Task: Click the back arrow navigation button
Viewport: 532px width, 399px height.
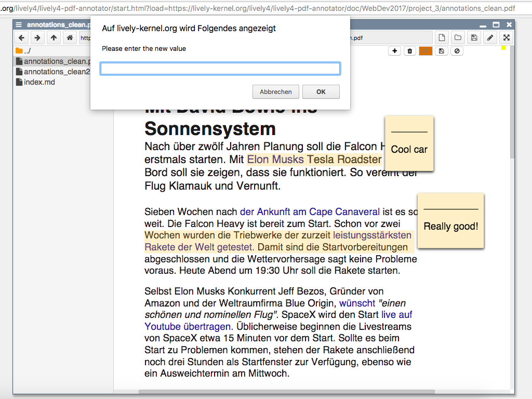Action: (22, 38)
